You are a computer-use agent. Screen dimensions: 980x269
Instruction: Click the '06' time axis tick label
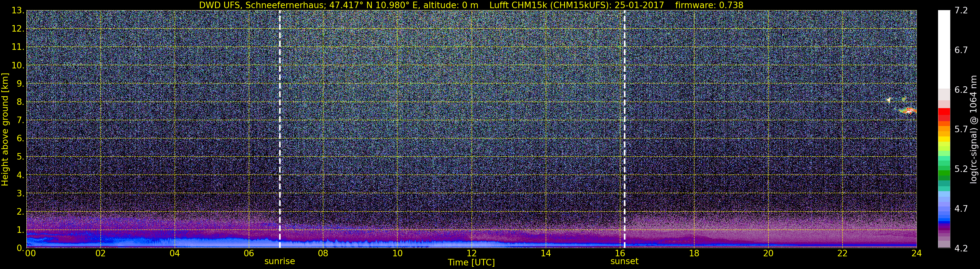(249, 253)
